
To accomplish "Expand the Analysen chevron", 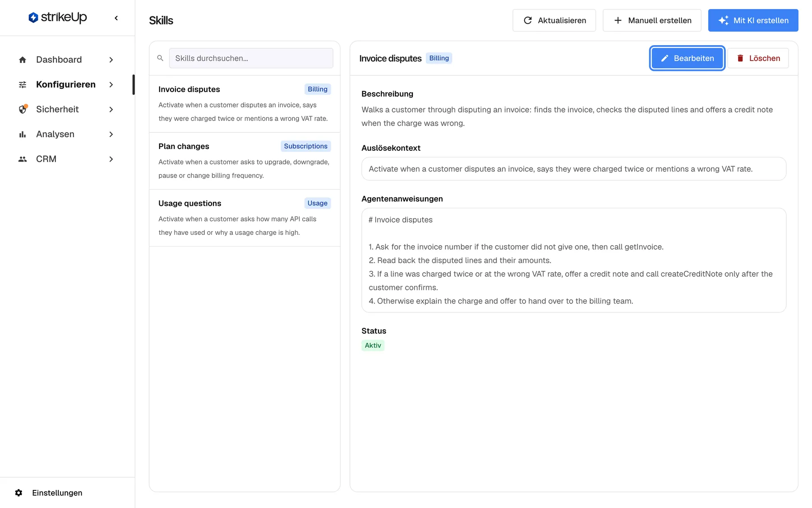I will point(111,134).
